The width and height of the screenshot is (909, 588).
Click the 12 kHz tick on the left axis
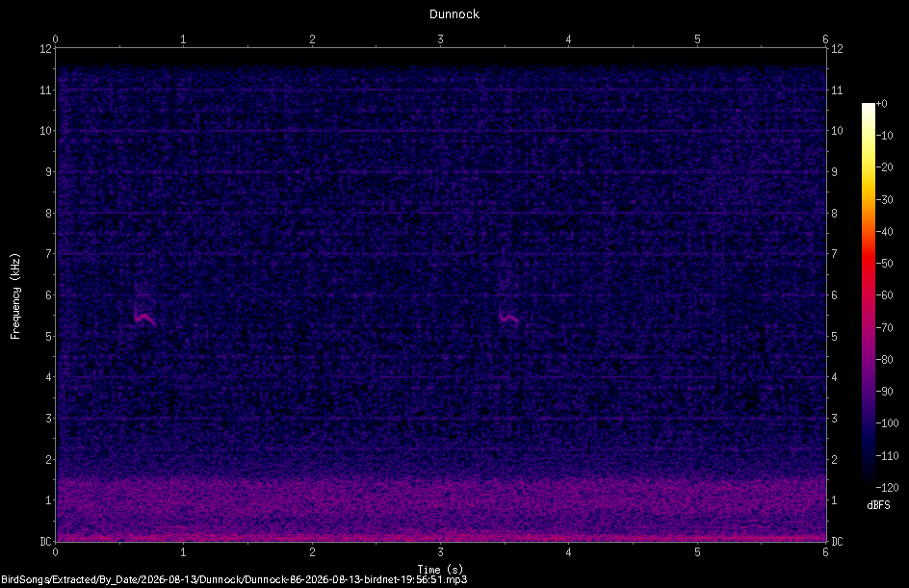[x=46, y=49]
